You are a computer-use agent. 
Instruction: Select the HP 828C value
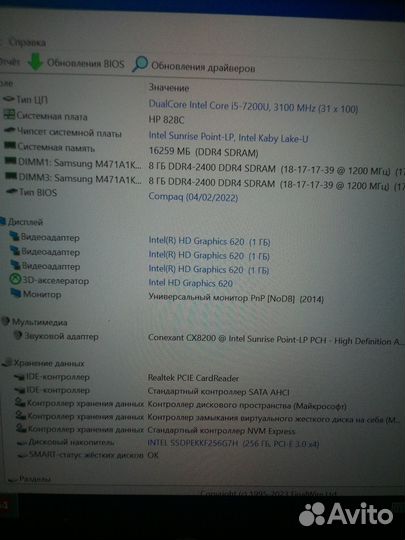(x=166, y=120)
